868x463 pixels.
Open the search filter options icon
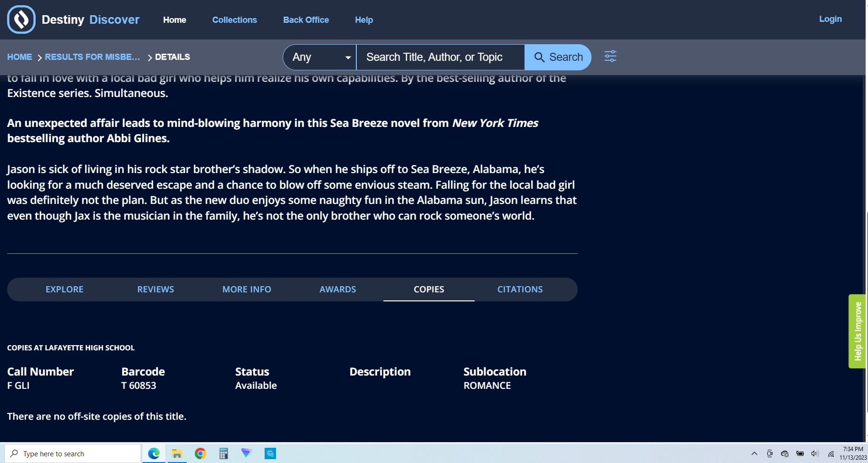pyautogui.click(x=610, y=57)
